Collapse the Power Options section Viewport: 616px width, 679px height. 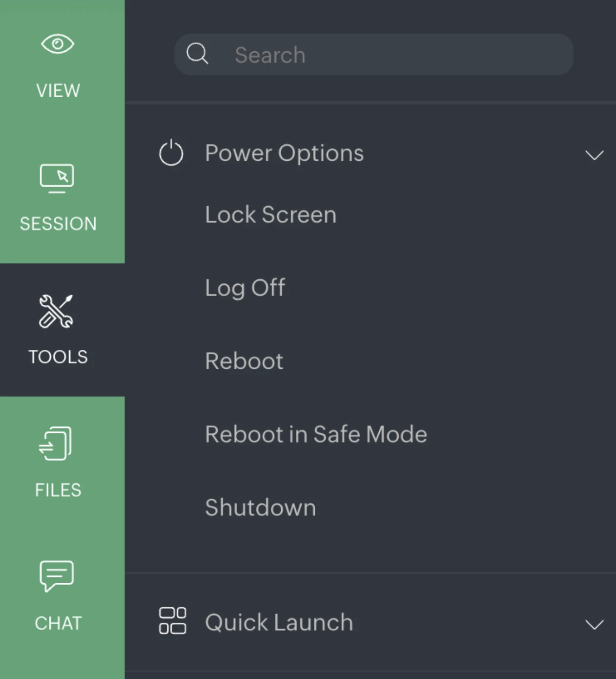pyautogui.click(x=595, y=155)
